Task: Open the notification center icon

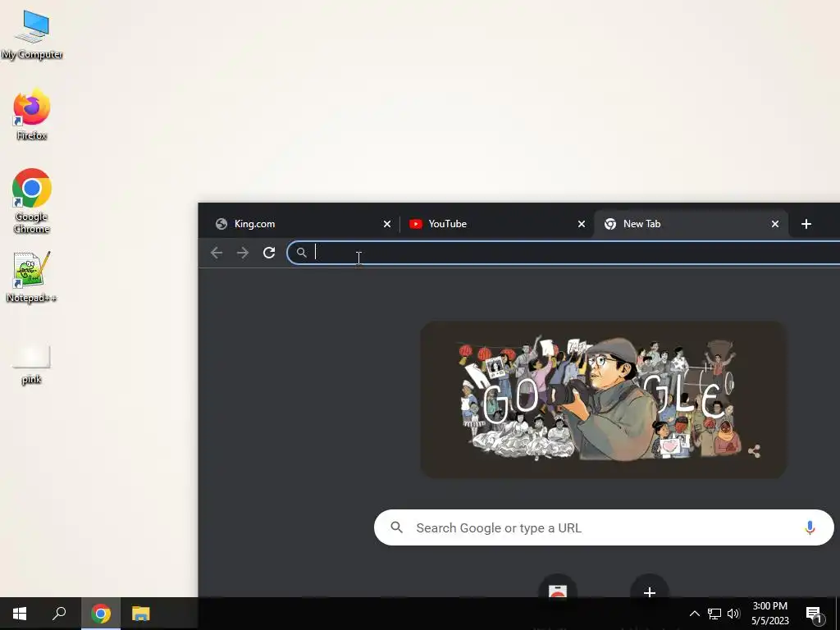Action: 814,614
